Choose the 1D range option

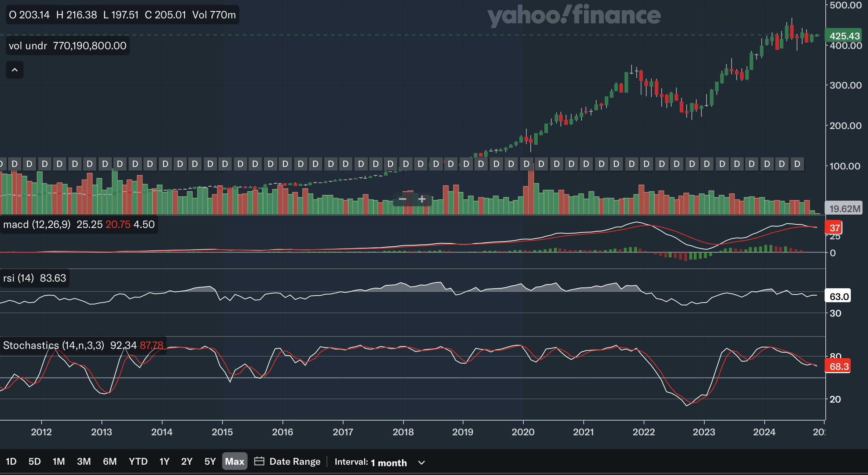point(11,461)
